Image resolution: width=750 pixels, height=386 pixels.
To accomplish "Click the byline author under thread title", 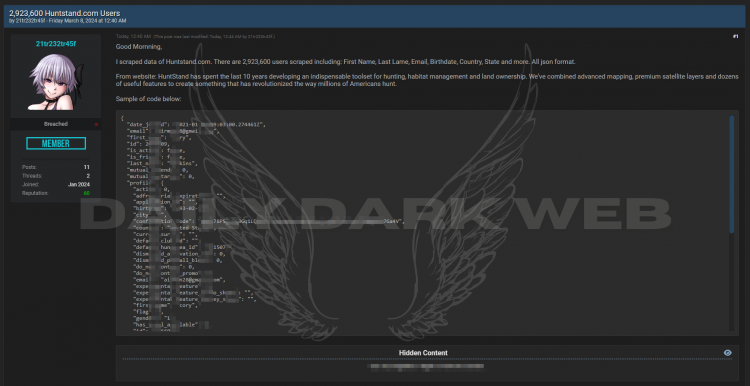I will (30, 21).
